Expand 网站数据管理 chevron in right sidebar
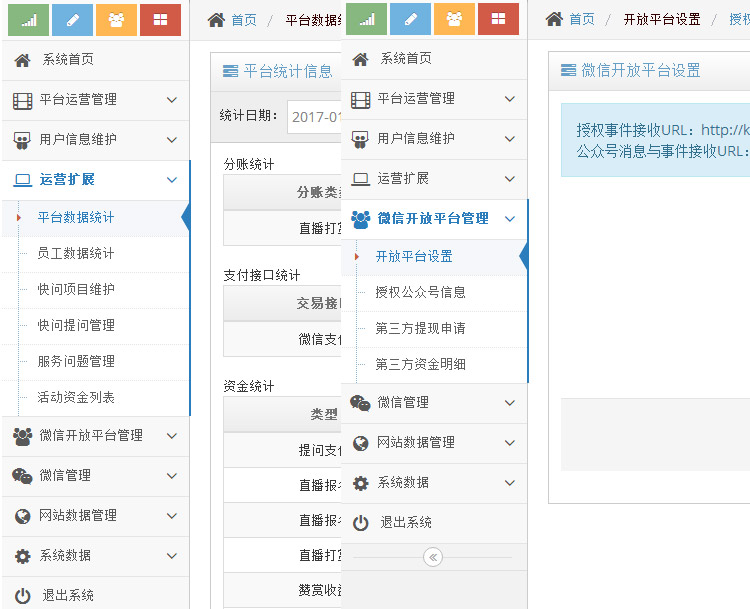 510,443
